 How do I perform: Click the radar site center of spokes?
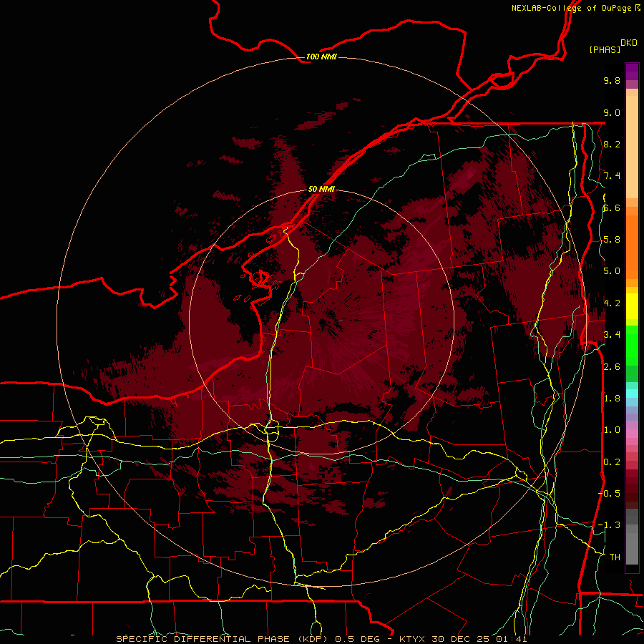[x=321, y=321]
